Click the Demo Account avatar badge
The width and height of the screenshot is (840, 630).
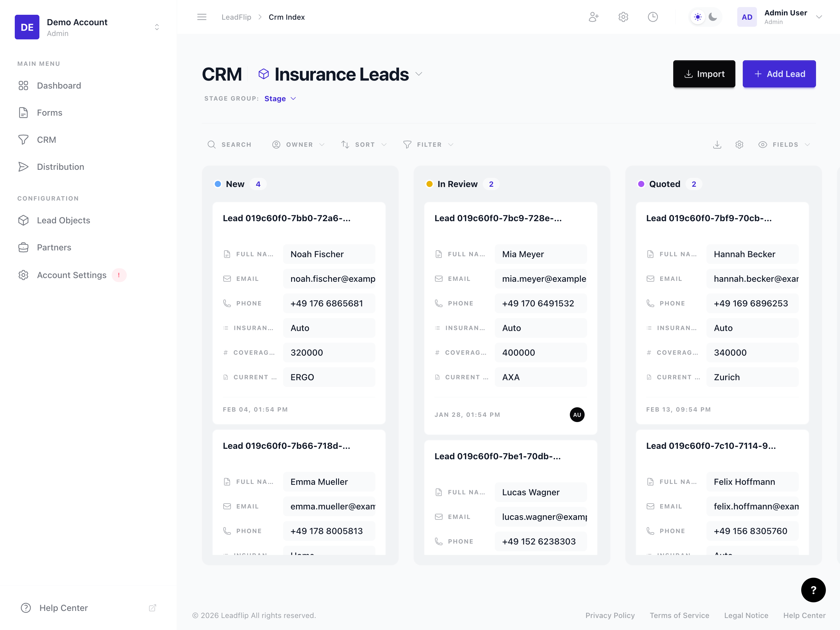26,27
